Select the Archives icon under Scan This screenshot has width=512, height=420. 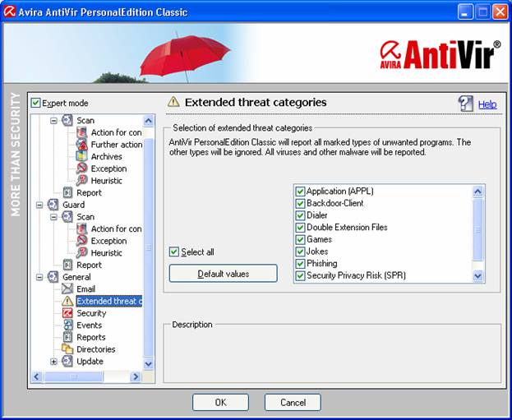pos(82,156)
